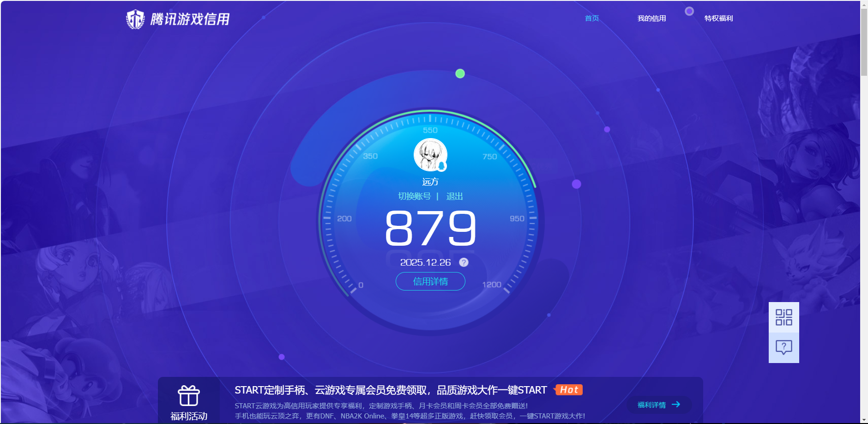The image size is (868, 424).
Task: Click 切换账号 to switch accounts
Action: point(414,196)
